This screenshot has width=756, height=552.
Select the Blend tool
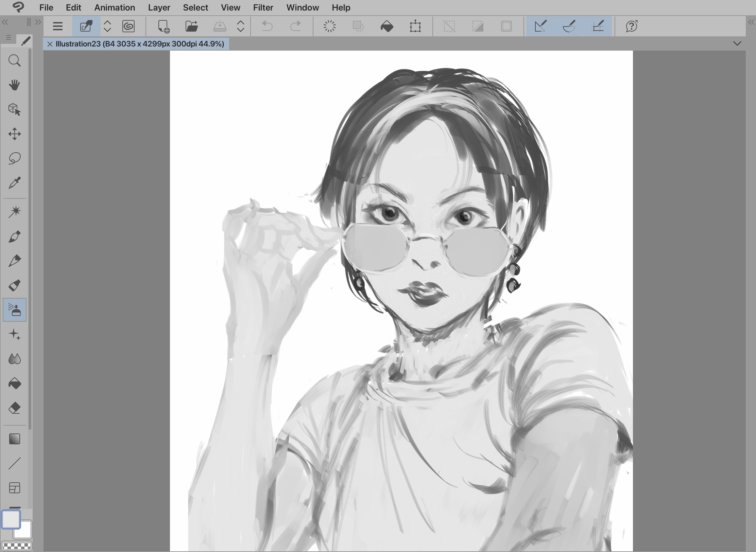(x=14, y=359)
